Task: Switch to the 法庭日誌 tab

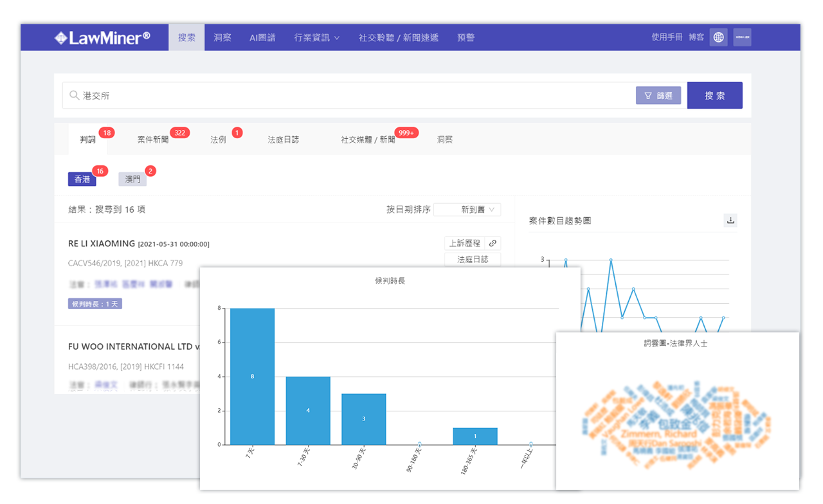Action: click(x=284, y=139)
